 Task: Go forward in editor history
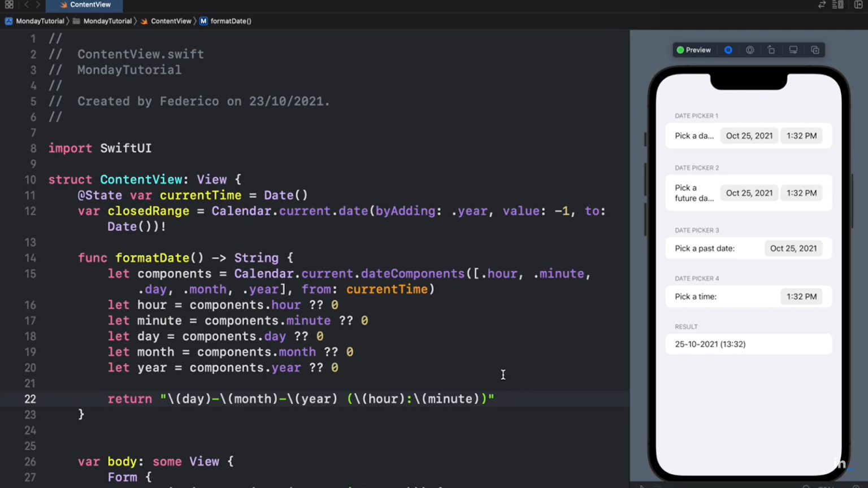tap(38, 5)
